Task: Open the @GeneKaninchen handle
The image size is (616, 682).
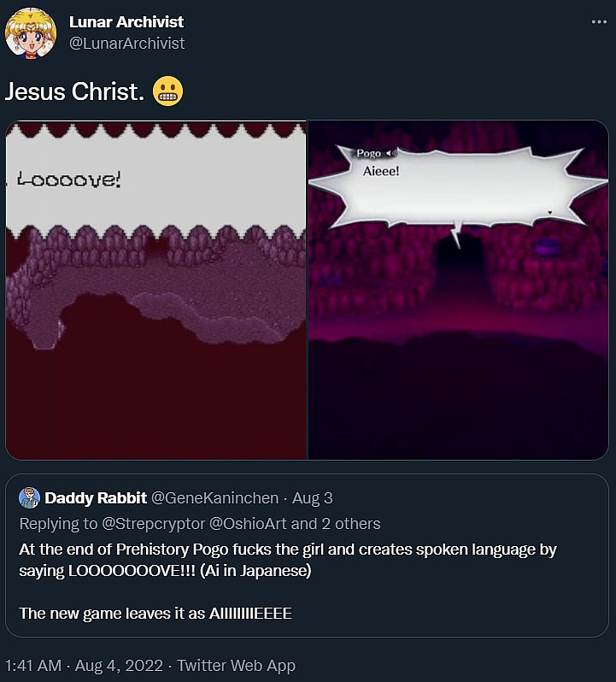Action: coord(217,498)
